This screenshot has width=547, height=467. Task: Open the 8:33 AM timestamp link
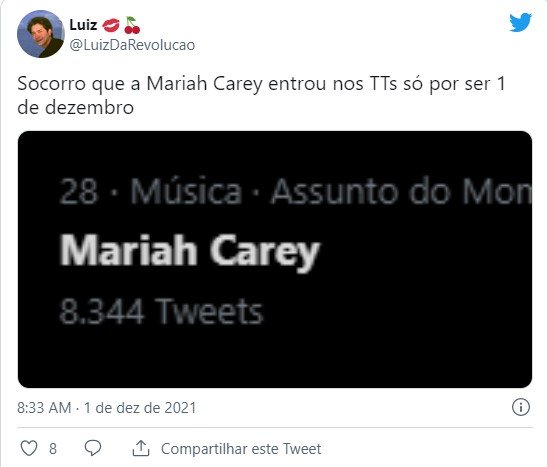[44, 407]
